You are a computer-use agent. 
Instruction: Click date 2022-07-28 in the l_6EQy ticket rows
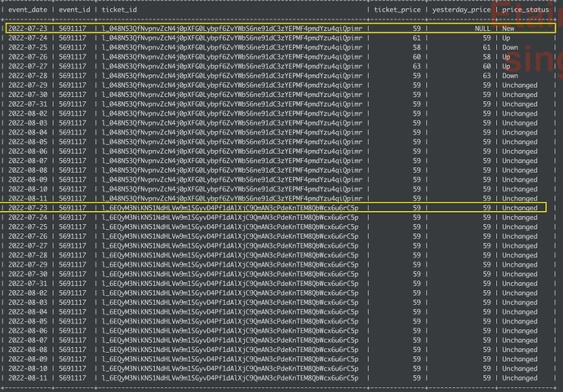(x=28, y=255)
